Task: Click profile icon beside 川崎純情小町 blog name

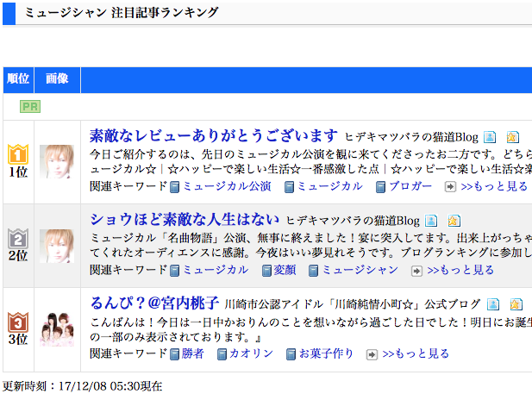Action: [493, 304]
